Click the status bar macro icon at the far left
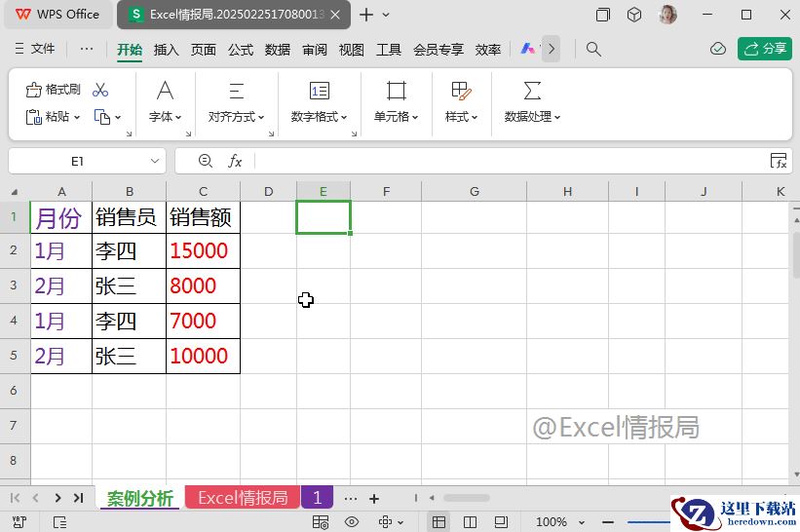Image resolution: width=800 pixels, height=532 pixels. (19, 522)
